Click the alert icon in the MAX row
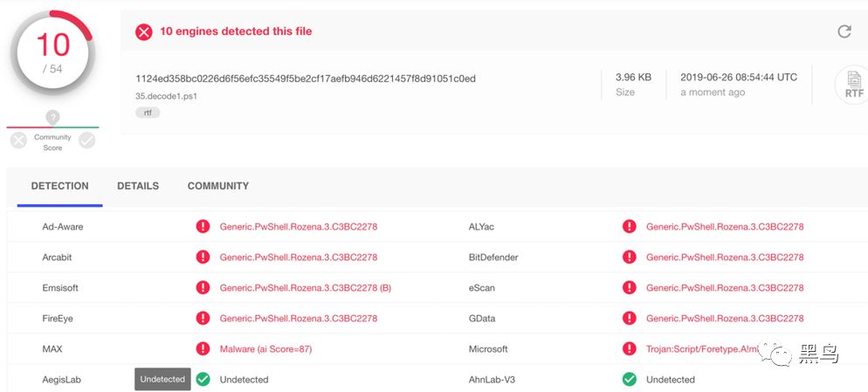Screen dimensions: 868x392 tap(203, 349)
